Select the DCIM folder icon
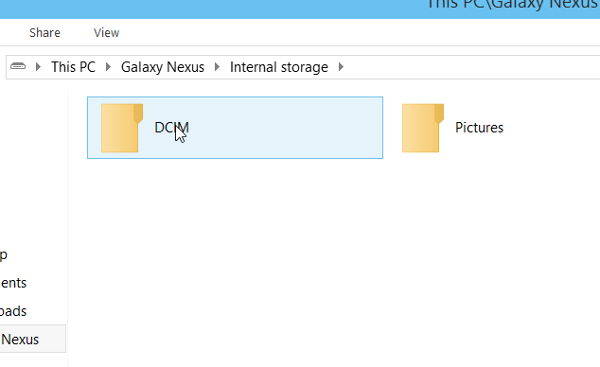The image size is (600, 367). pos(122,128)
